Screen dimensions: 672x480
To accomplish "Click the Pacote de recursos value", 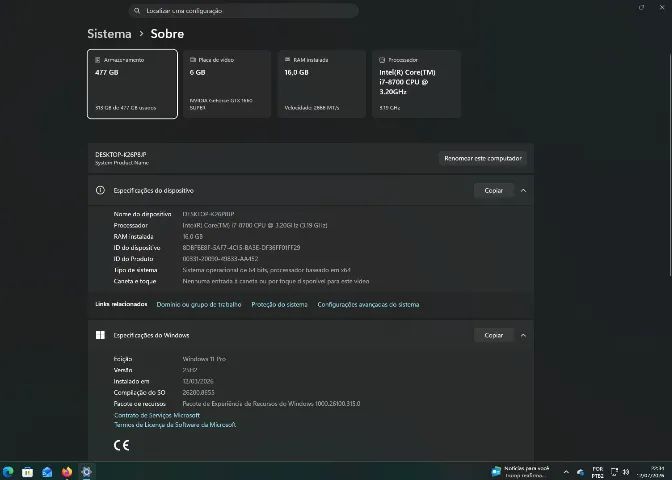I will point(271,404).
